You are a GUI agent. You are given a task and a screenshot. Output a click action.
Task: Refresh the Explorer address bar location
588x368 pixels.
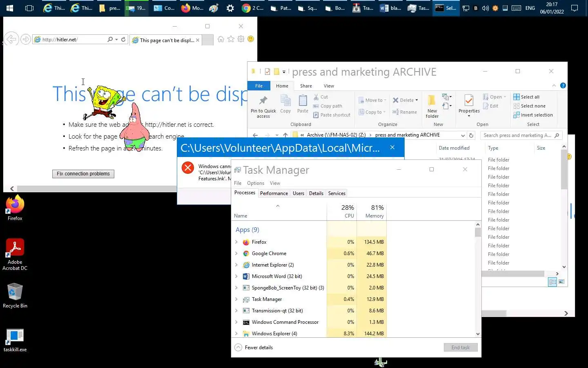point(471,135)
